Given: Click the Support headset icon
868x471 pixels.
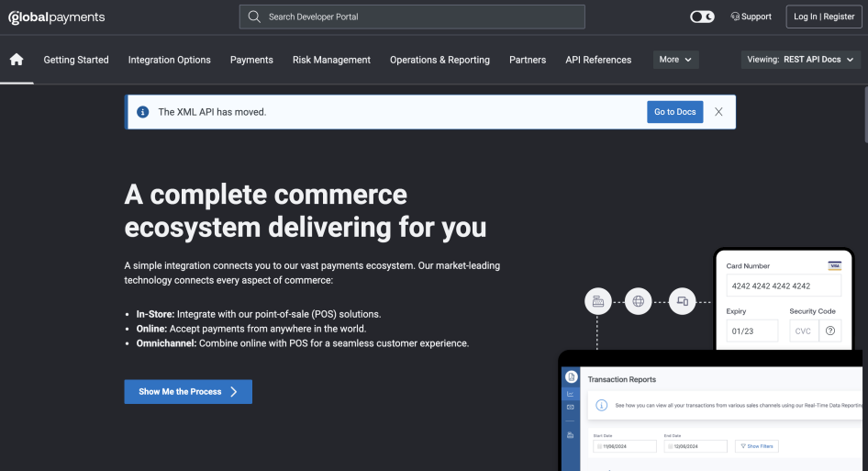Looking at the screenshot, I should [x=735, y=17].
